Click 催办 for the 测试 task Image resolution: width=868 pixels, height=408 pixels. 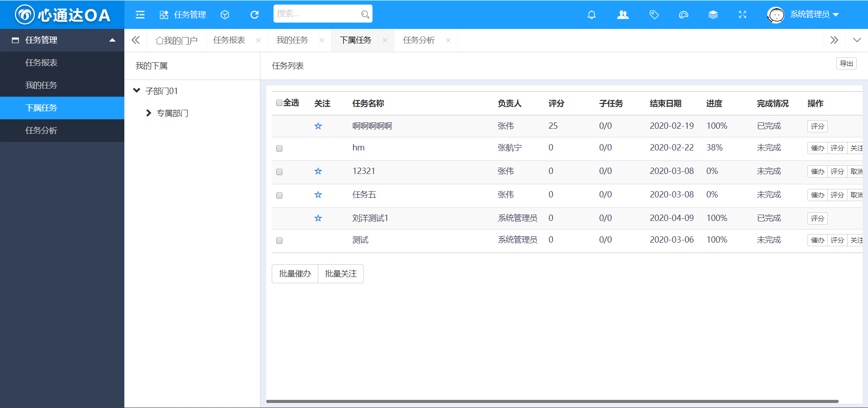point(817,240)
